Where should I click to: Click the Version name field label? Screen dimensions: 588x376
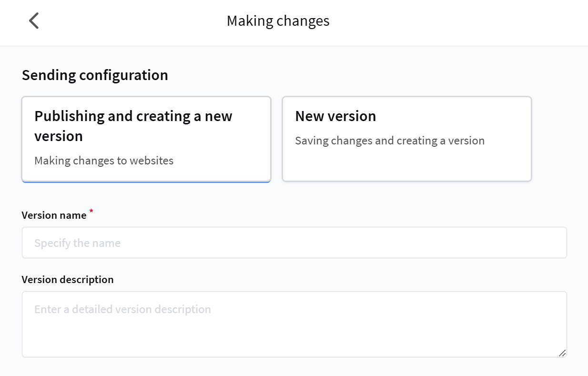[54, 215]
